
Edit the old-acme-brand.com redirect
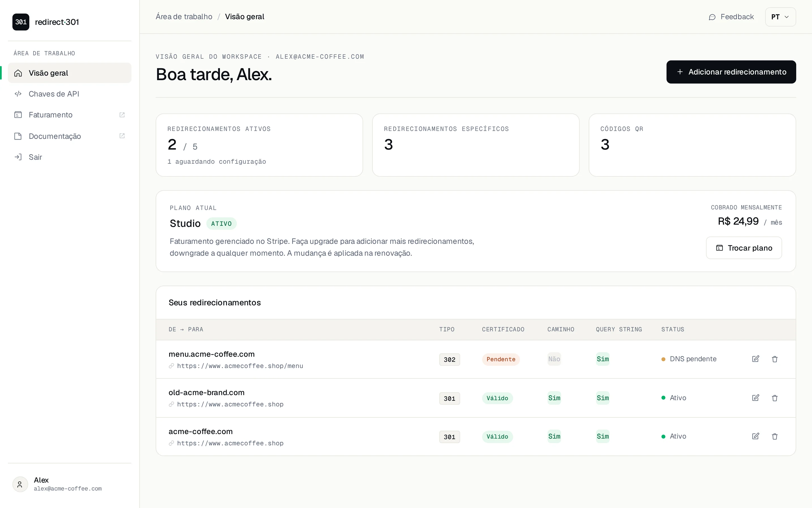[x=756, y=398]
